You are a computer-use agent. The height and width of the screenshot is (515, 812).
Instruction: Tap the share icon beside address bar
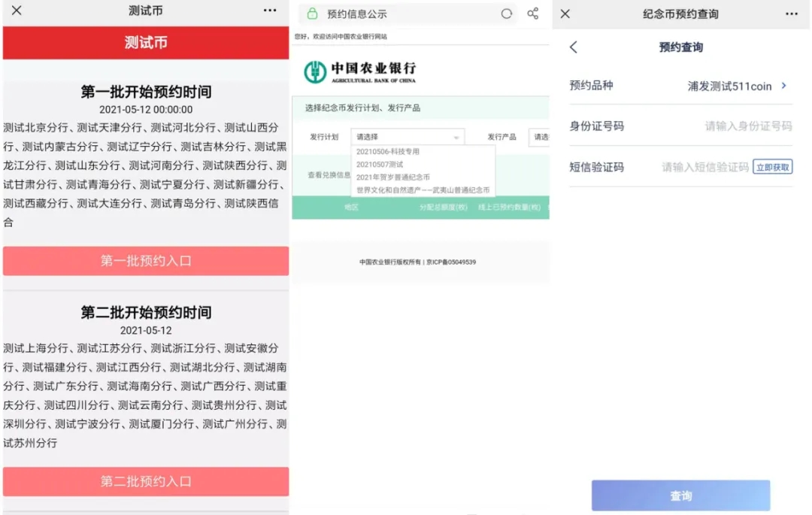pos(533,14)
